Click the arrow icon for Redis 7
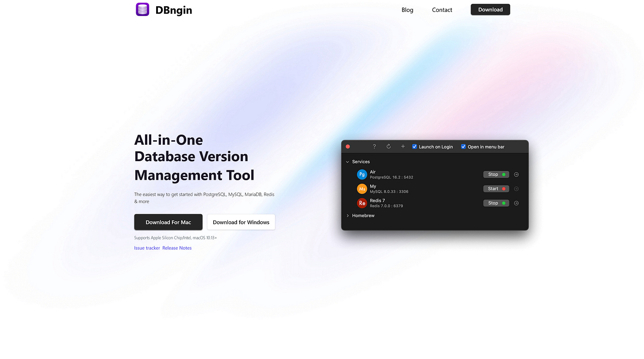The height and width of the screenshot is (359, 644). point(516,203)
